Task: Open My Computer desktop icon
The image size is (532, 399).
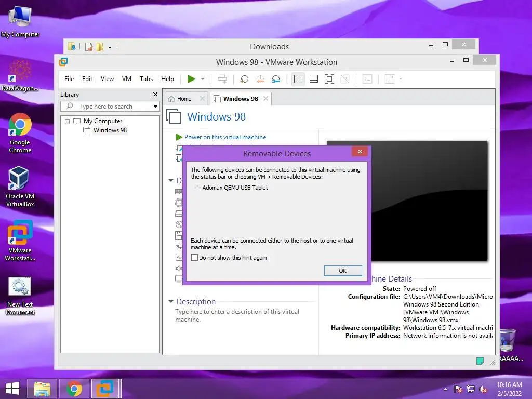Action: 20,21
